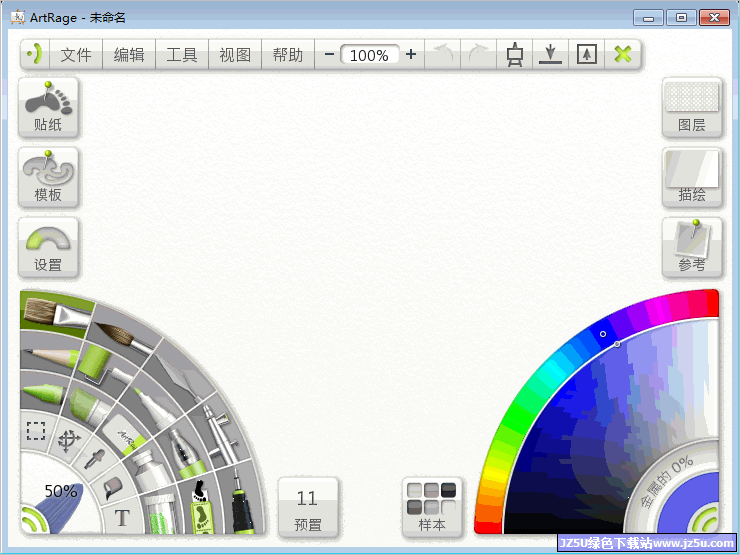Select the Palette Knife tool
This screenshot has width=740, height=555.
point(182,375)
